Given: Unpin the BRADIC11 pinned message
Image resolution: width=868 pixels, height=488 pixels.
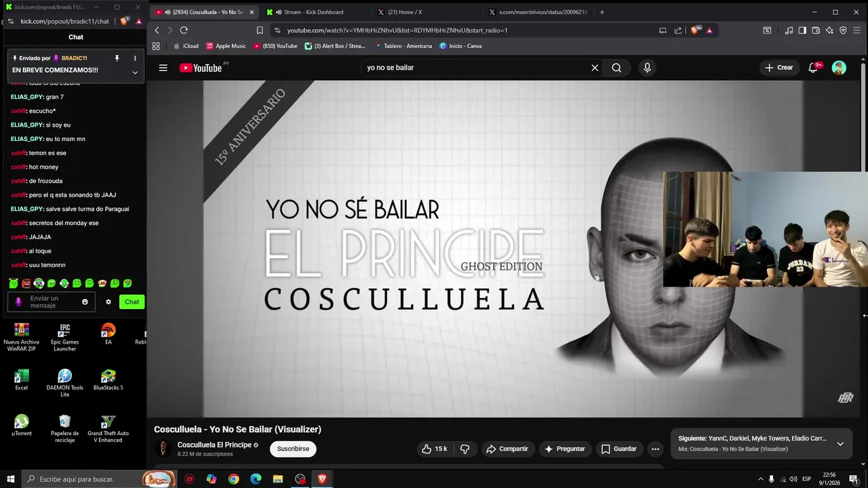Looking at the screenshot, I should pyautogui.click(x=117, y=58).
